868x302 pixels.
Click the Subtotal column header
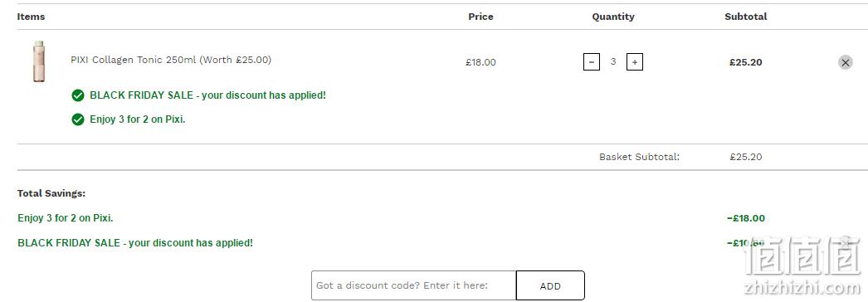746,17
